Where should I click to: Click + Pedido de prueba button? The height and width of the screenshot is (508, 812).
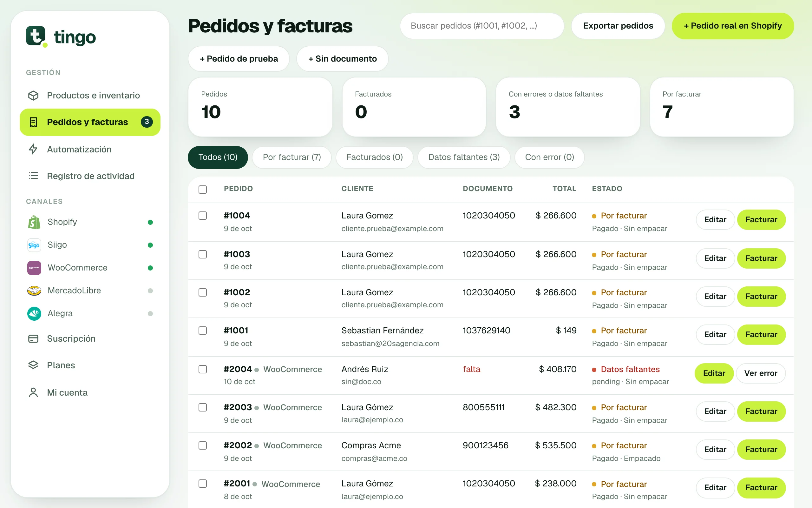click(x=239, y=59)
